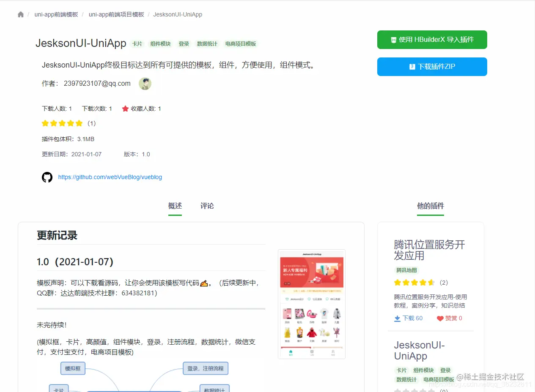Select the JesksonUI-UniApp breadcrumb
535x392 pixels.
pyautogui.click(x=178, y=14)
